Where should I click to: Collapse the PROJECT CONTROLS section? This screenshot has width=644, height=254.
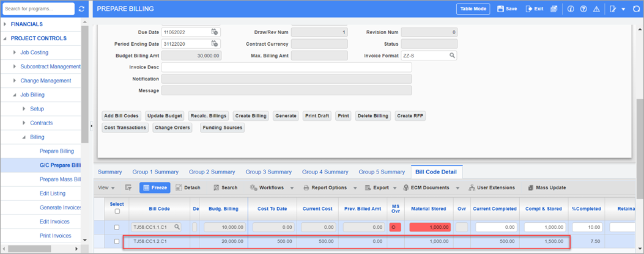pyautogui.click(x=5, y=38)
